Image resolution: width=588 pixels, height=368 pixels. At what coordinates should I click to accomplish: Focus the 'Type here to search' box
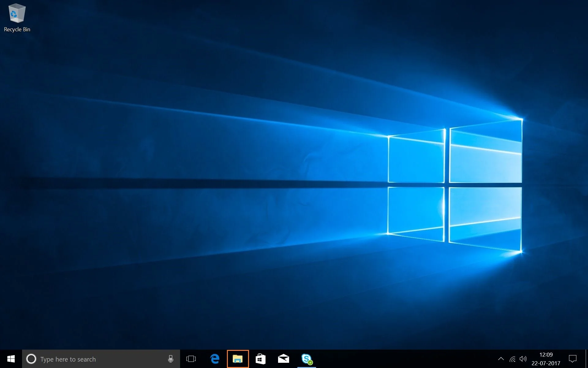[x=101, y=359]
